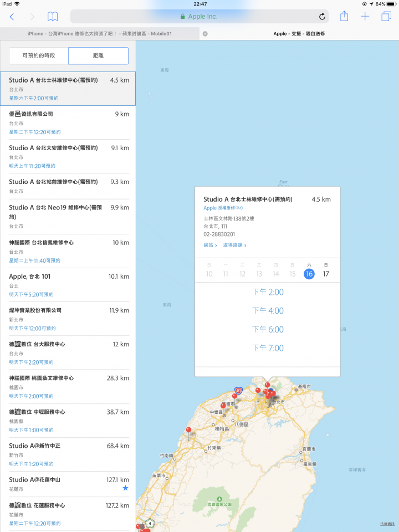Select 神腦國際 台北信義維修中心 row
The height and width of the screenshot is (532, 399).
tap(68, 251)
